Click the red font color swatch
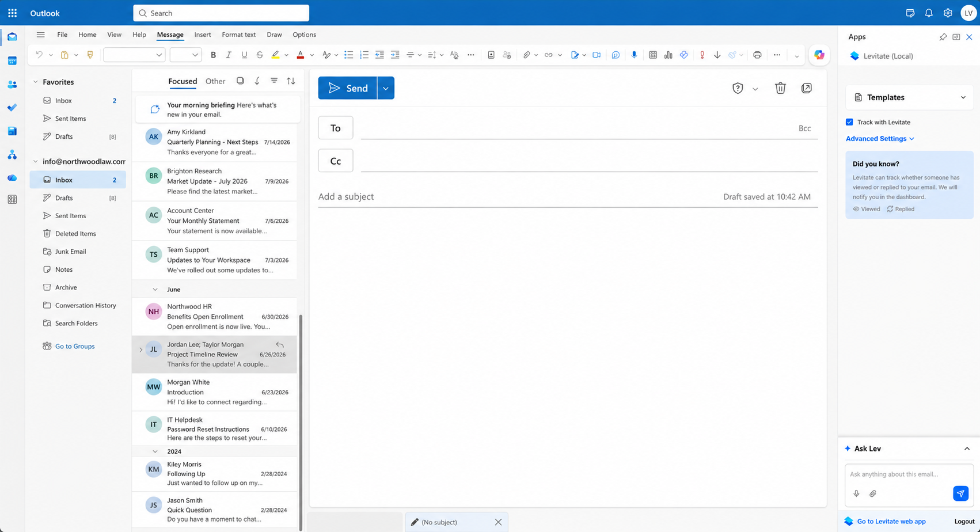The image size is (980, 532). pyautogui.click(x=300, y=55)
